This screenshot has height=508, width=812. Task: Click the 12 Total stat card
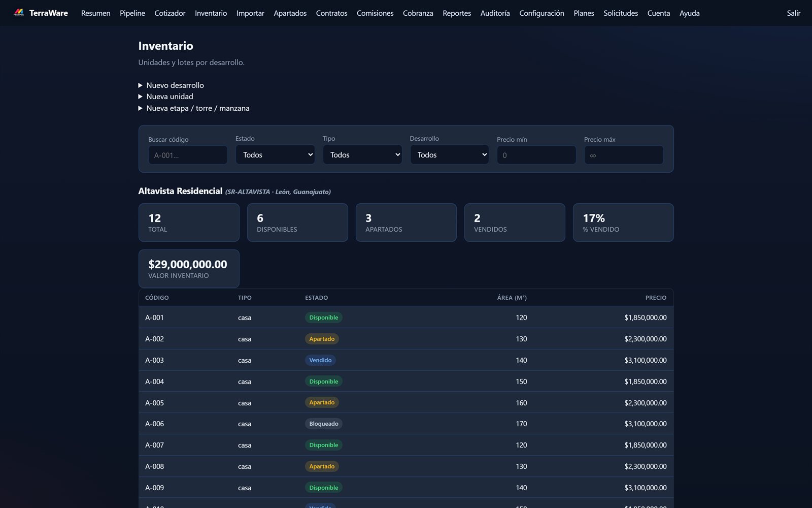pos(189,223)
